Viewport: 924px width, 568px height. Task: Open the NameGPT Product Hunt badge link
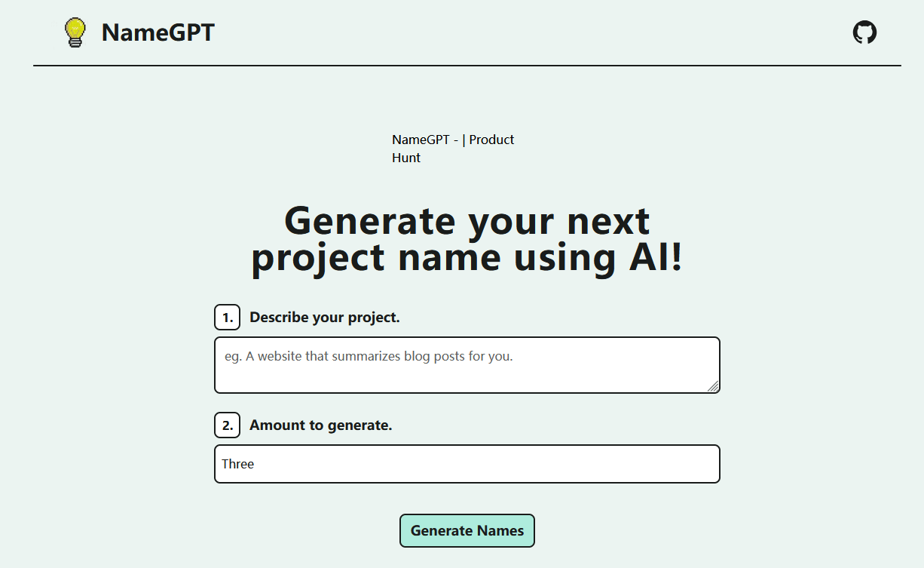pos(453,149)
